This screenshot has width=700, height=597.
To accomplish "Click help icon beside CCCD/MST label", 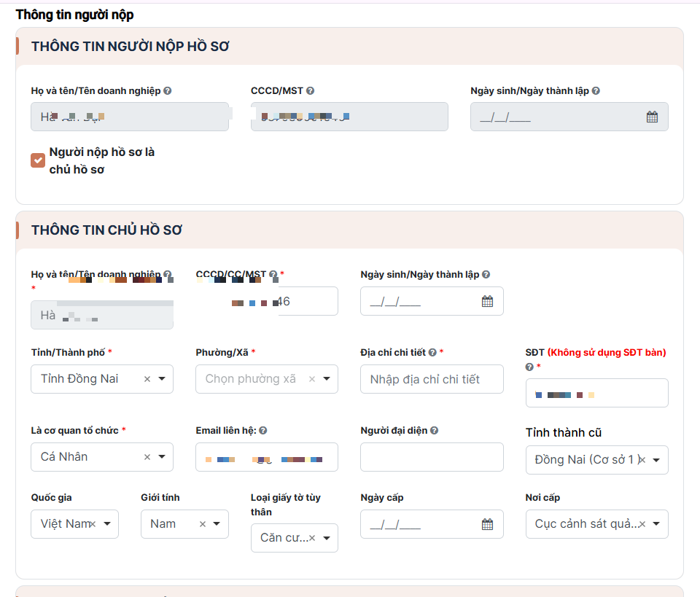I will point(310,91).
